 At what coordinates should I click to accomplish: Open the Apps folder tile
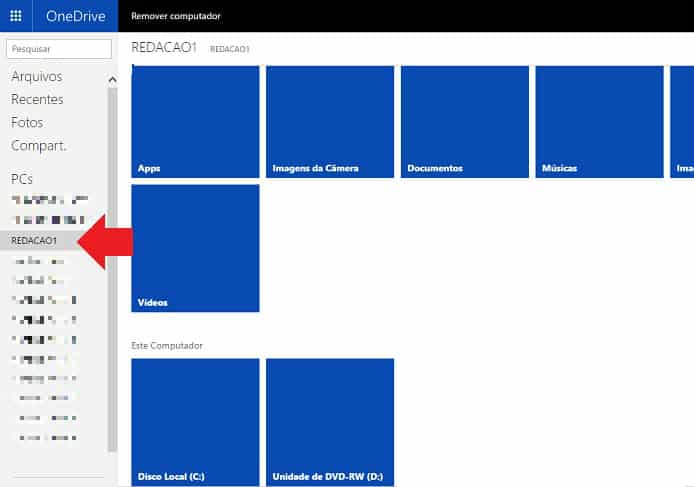click(x=195, y=122)
